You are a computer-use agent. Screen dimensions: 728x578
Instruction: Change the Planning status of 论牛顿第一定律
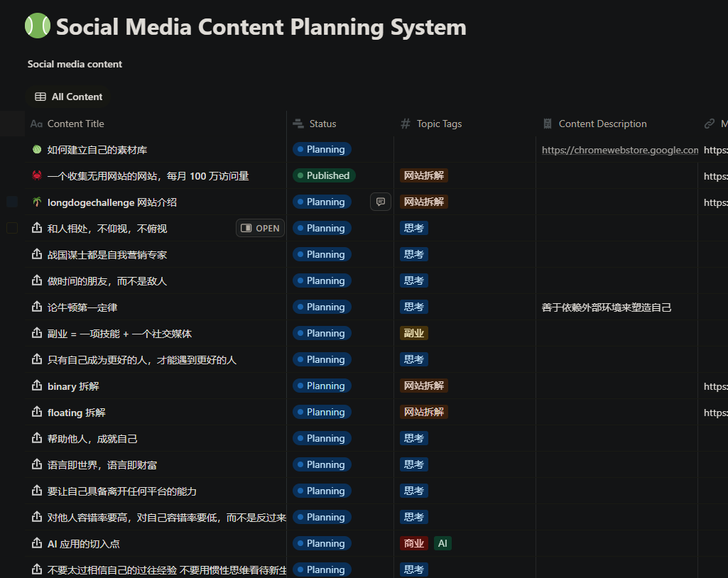322,307
